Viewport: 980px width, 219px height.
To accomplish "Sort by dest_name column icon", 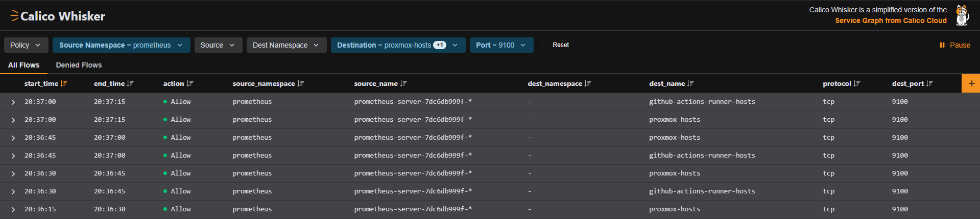I will (690, 83).
